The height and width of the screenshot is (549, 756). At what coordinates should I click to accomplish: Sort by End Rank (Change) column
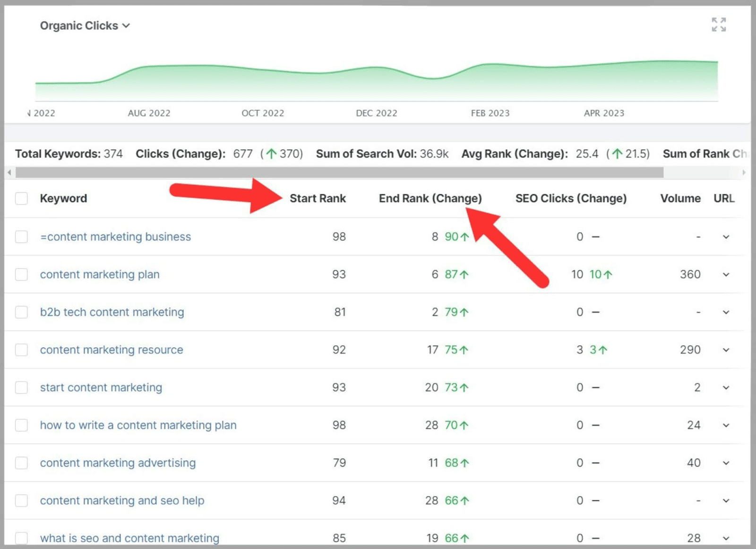430,198
